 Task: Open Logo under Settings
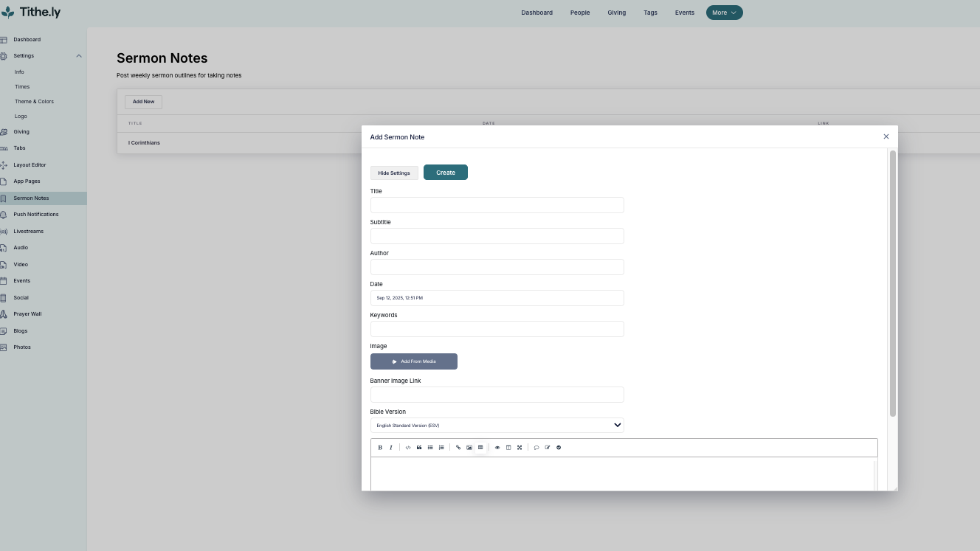[x=21, y=116]
